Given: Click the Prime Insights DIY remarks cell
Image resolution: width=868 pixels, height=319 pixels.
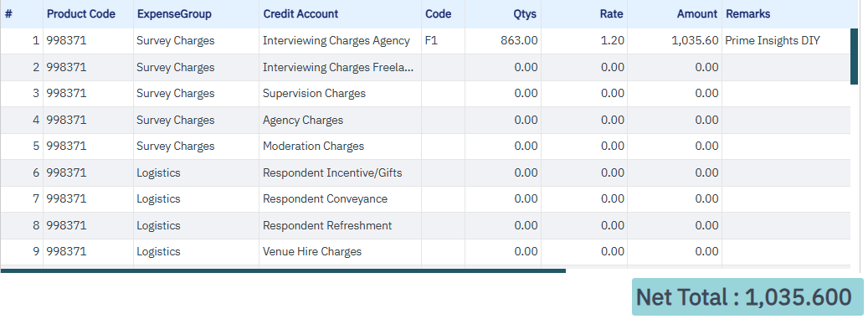Looking at the screenshot, I should coord(786,41).
